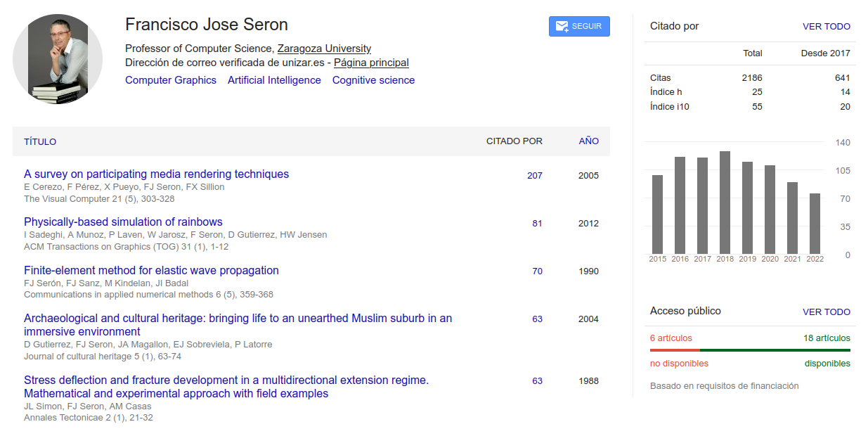Open the Stress deflection and fracture development article
Screen dimensions: 868x429
pos(226,387)
